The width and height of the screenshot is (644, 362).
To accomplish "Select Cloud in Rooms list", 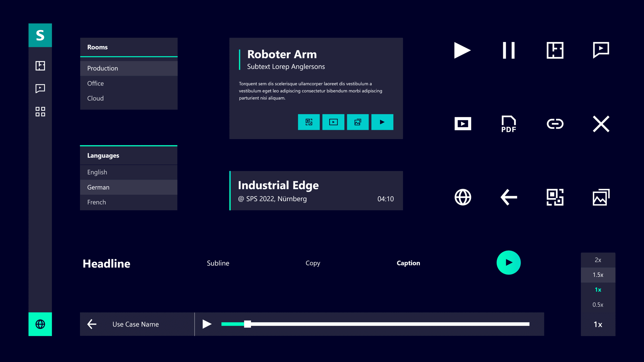I will click(129, 98).
